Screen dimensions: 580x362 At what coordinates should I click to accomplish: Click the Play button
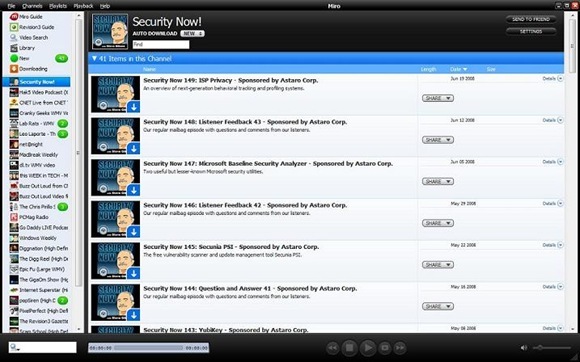[368, 348]
